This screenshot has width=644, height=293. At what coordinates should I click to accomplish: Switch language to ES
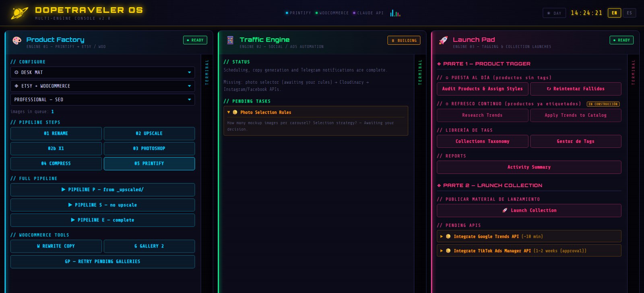coord(630,13)
